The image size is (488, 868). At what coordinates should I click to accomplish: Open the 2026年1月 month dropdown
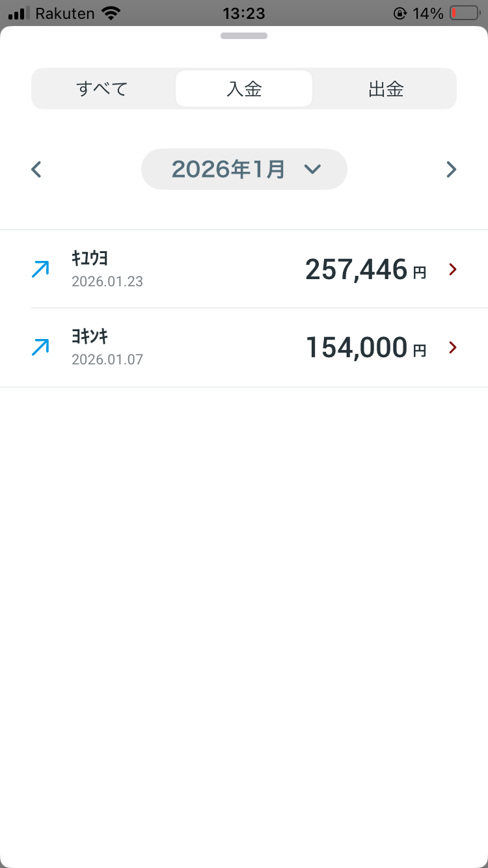(x=229, y=170)
